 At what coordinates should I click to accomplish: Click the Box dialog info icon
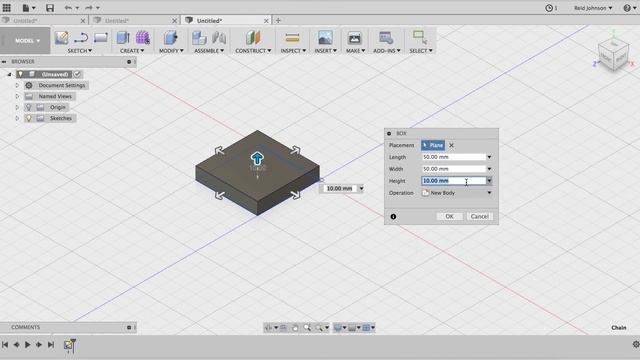click(393, 217)
